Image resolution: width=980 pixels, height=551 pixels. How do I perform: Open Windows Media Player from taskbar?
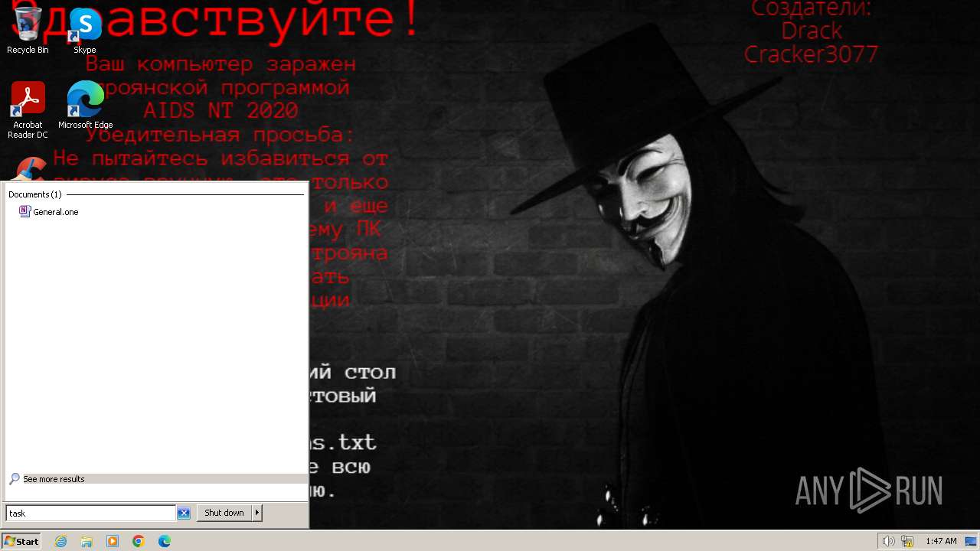pos(113,541)
